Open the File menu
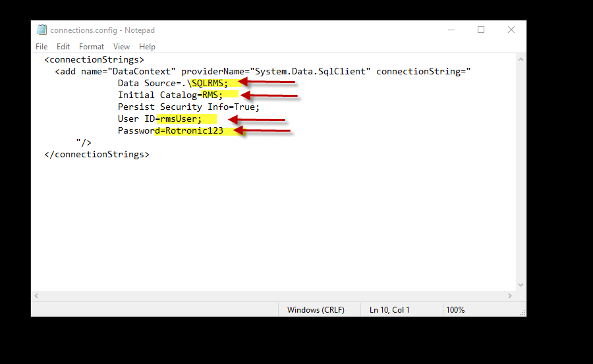The image size is (593, 364). 42,47
